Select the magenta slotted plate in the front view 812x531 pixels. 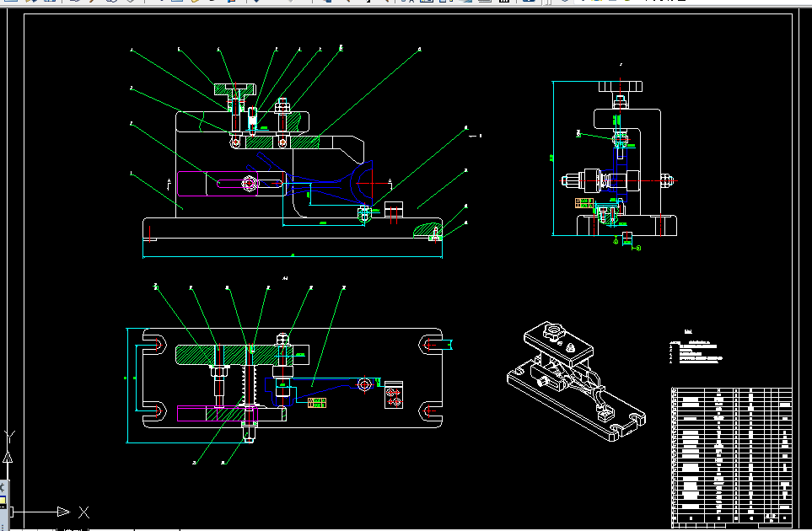[x=218, y=184]
